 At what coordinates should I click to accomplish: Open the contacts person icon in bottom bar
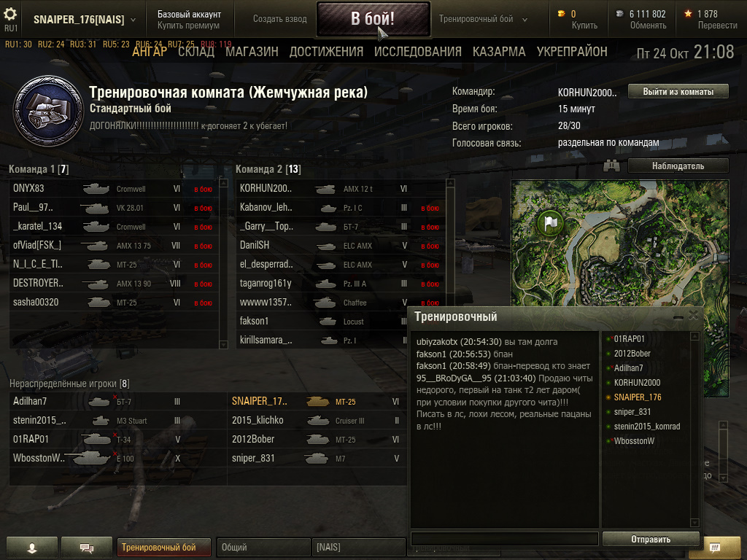point(32,548)
